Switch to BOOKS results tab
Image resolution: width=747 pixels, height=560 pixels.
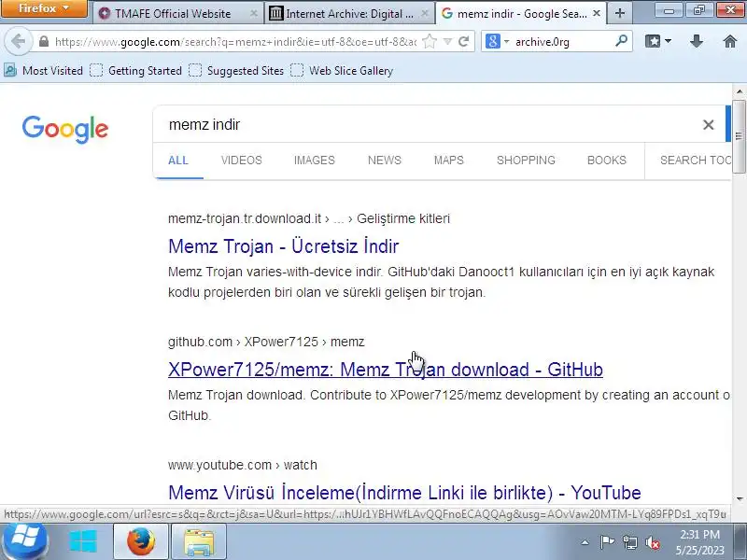tap(606, 161)
